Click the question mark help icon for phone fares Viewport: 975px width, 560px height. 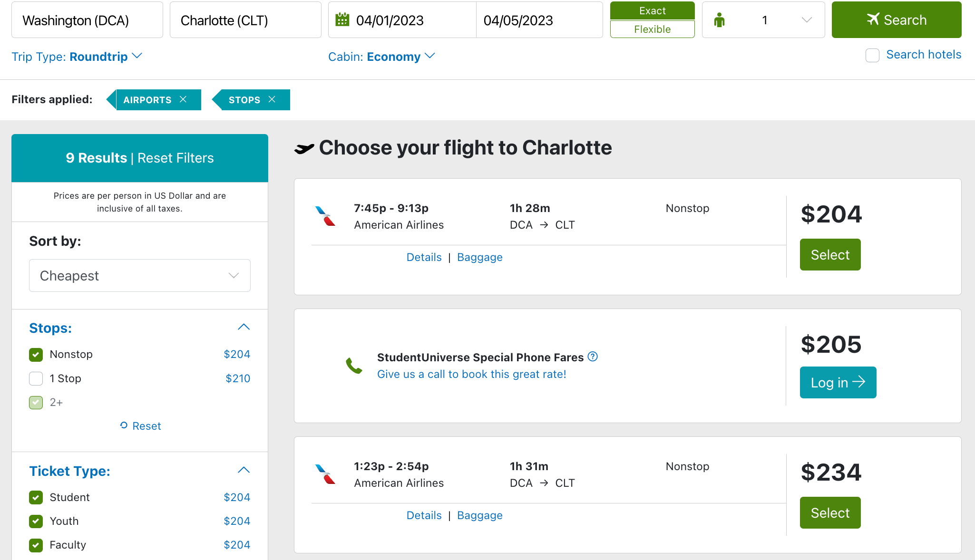point(593,357)
